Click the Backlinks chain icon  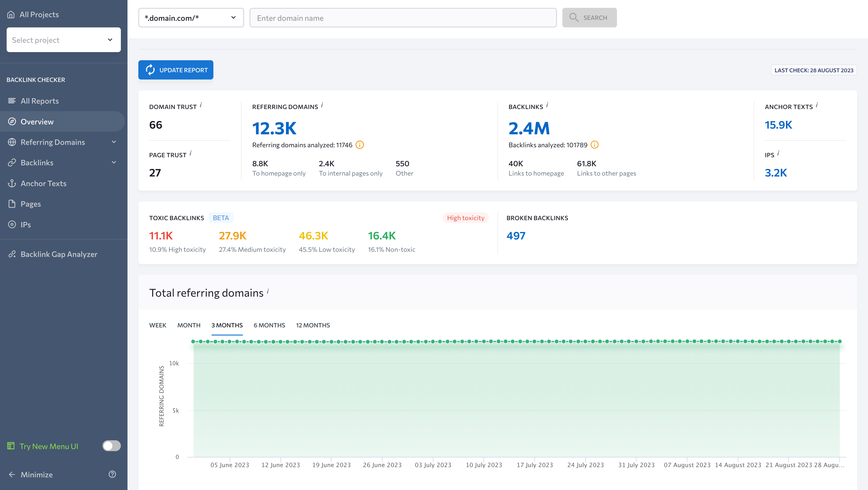12,163
